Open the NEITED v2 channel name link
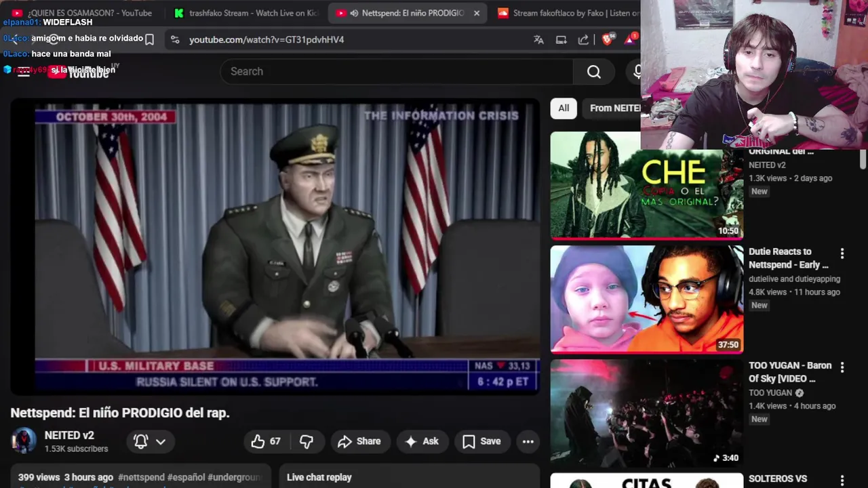The width and height of the screenshot is (868, 488). pos(69,435)
